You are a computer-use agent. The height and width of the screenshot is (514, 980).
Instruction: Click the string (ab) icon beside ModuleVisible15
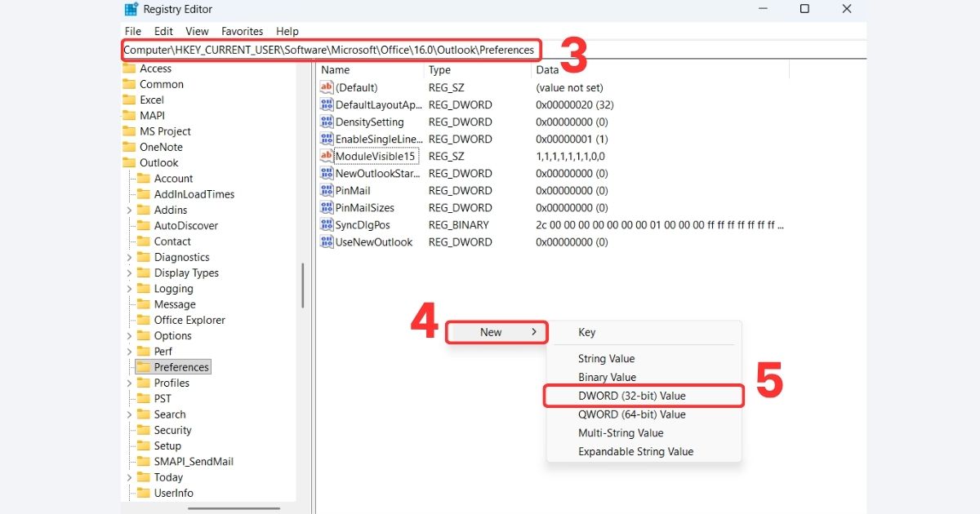(x=326, y=156)
